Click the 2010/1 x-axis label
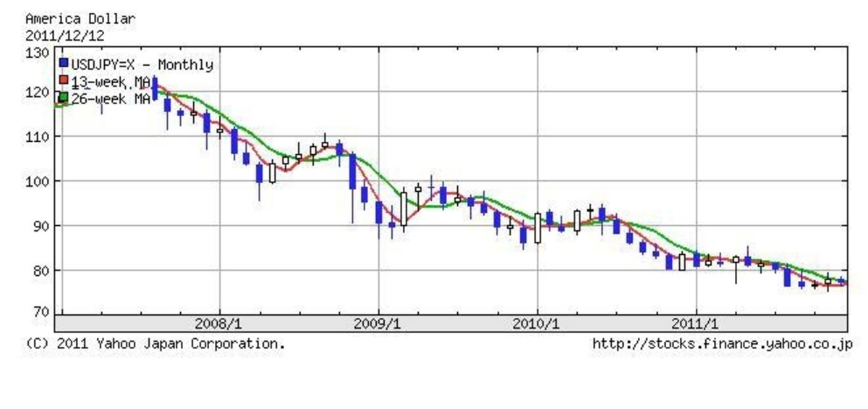This screenshot has height=409, width=868. [x=537, y=324]
